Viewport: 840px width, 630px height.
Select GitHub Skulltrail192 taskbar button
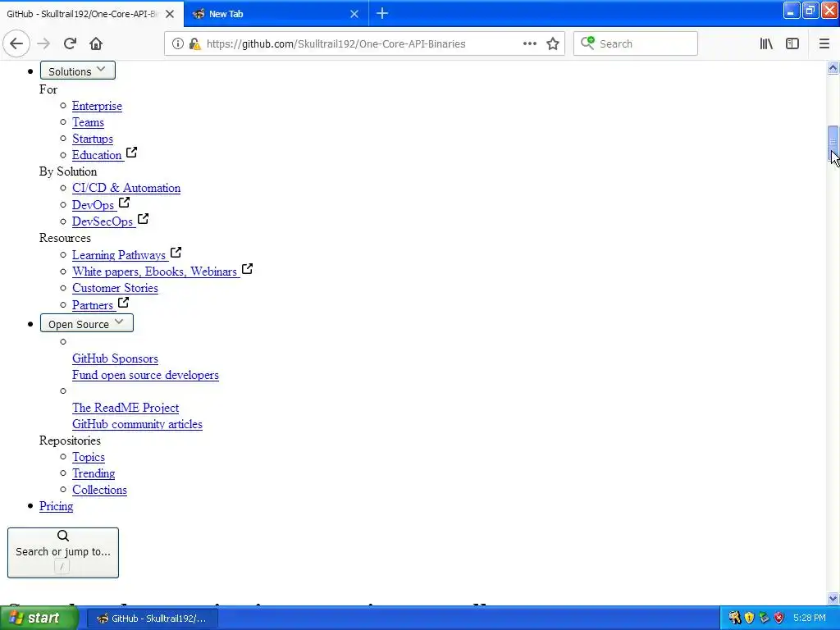(151, 619)
